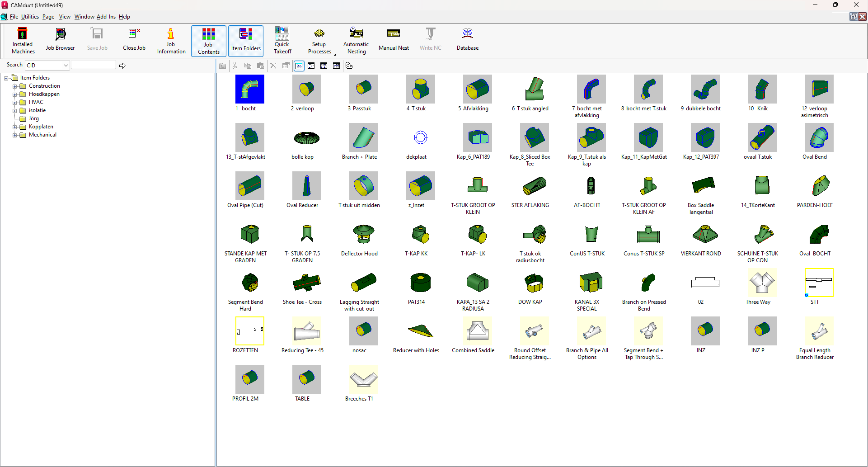Expand the HVAC folder

point(14,102)
